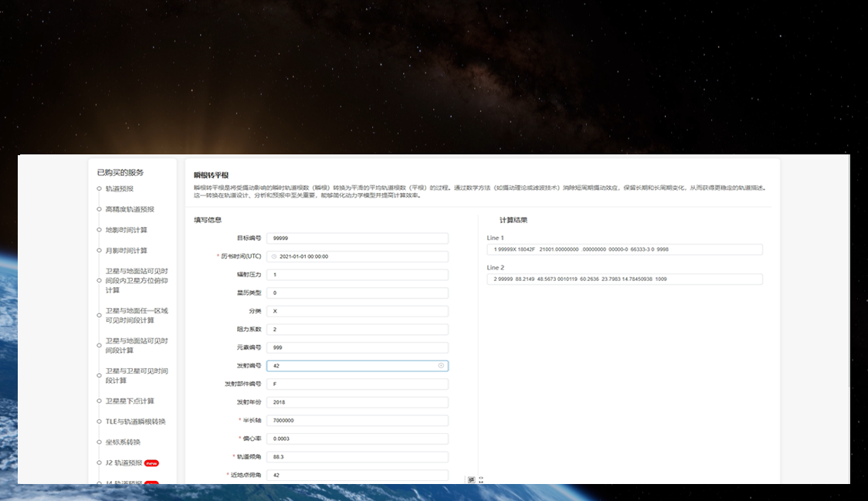Click the Line 2 result text box
The width and height of the screenshot is (868, 501).
[627, 279]
